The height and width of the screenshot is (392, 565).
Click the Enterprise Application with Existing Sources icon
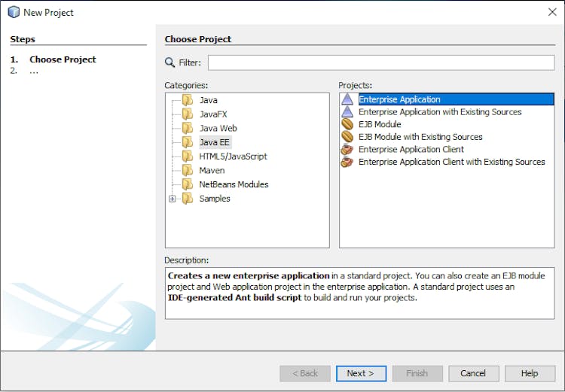347,112
